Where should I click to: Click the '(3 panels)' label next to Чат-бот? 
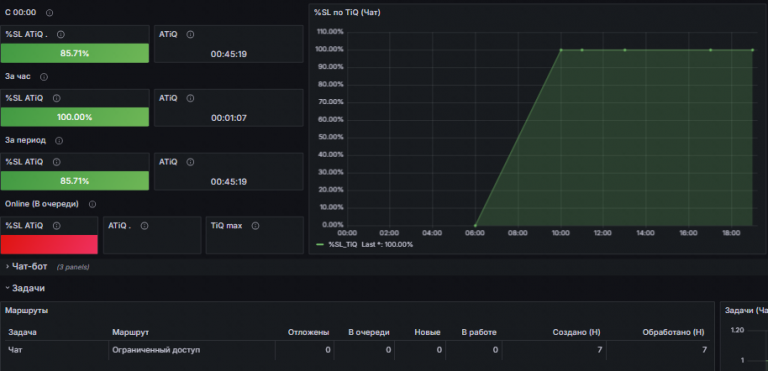72,267
